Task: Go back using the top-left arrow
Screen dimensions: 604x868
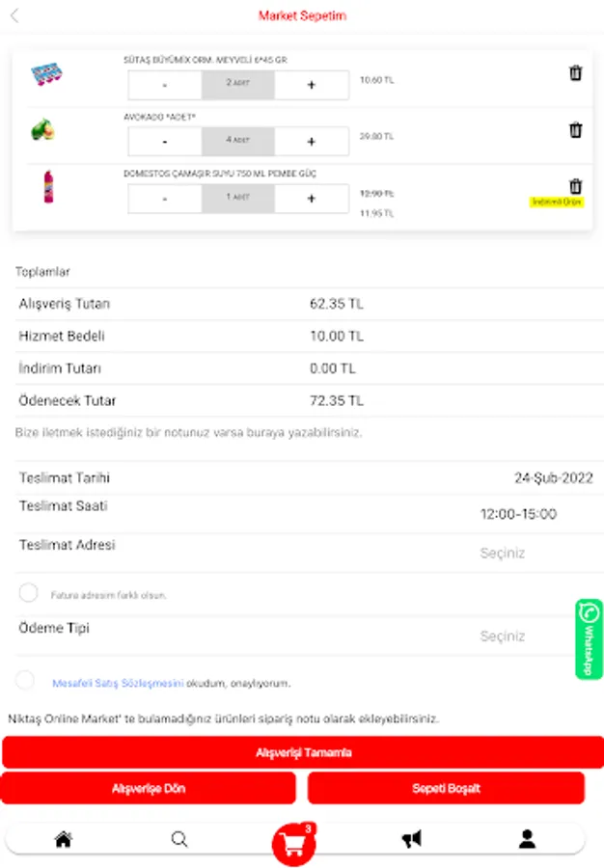Action: pyautogui.click(x=14, y=15)
